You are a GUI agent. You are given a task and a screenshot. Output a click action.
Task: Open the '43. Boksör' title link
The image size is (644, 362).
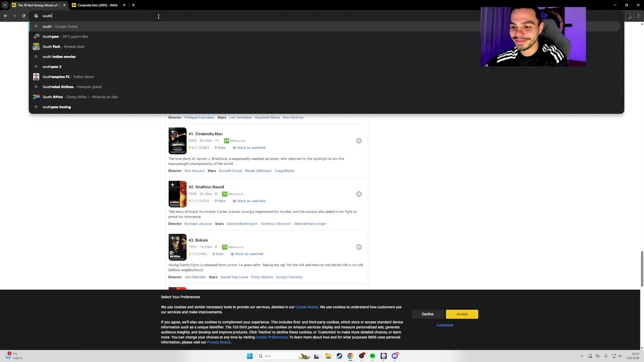(x=198, y=240)
